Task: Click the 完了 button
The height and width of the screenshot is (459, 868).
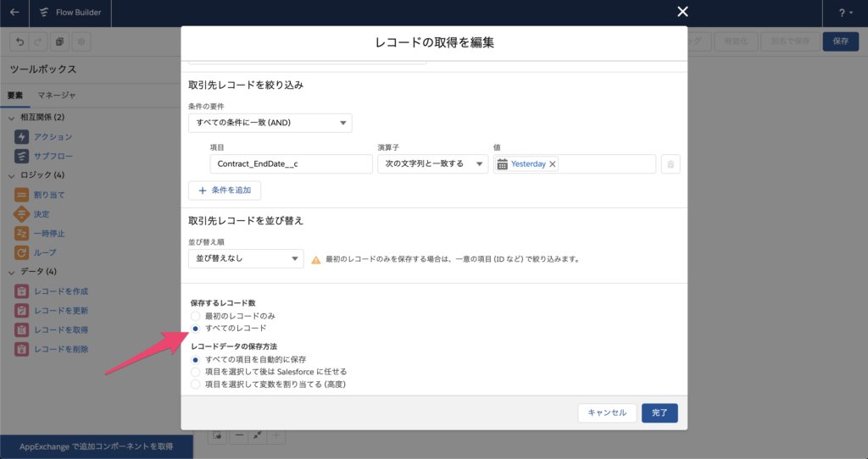Action: (659, 413)
